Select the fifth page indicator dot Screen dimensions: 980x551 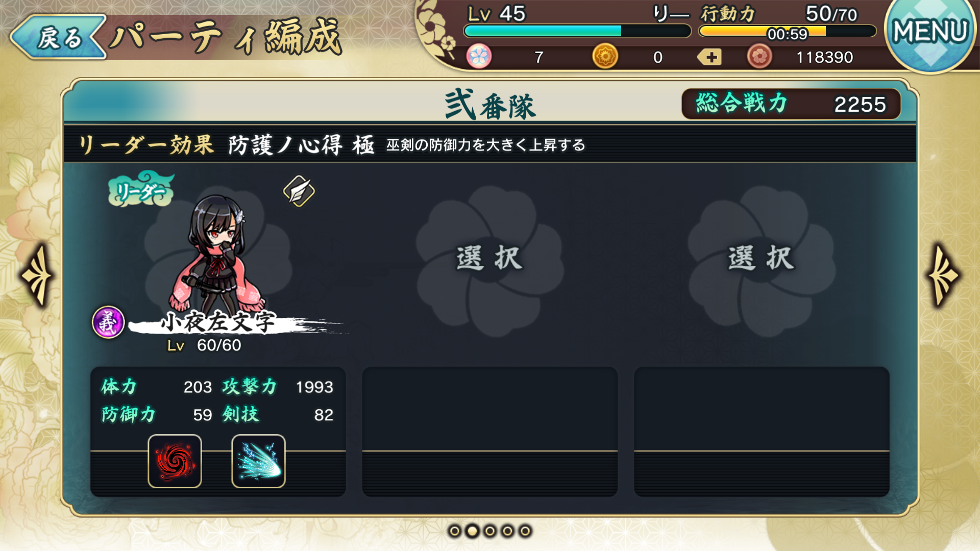(x=525, y=531)
